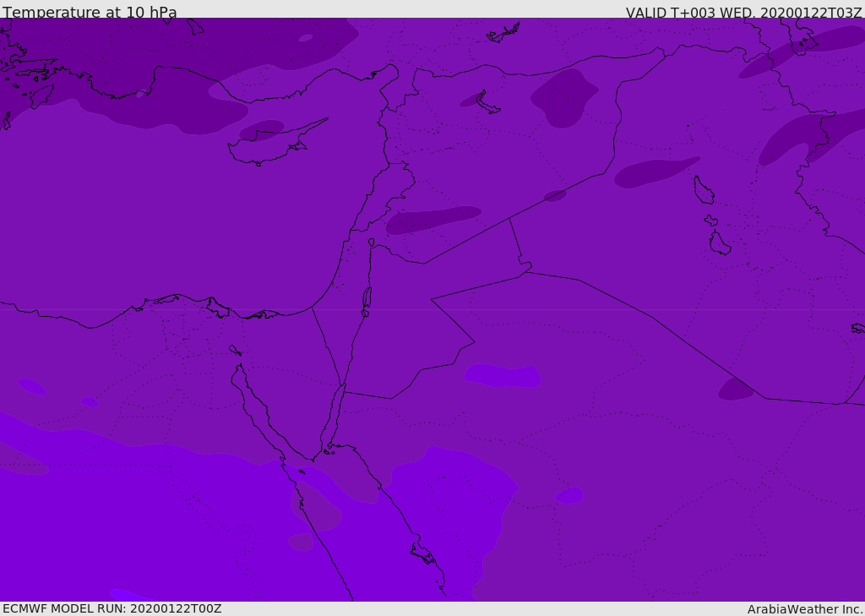865x616 pixels.
Task: Click the 'Temperature at 10 hPa' title text
Action: 90,12
